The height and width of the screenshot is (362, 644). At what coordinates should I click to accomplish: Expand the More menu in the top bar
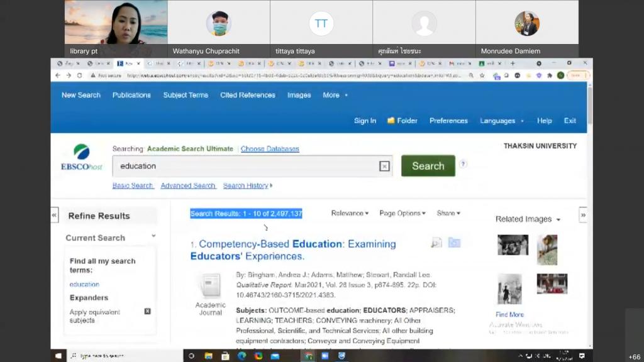coord(335,95)
